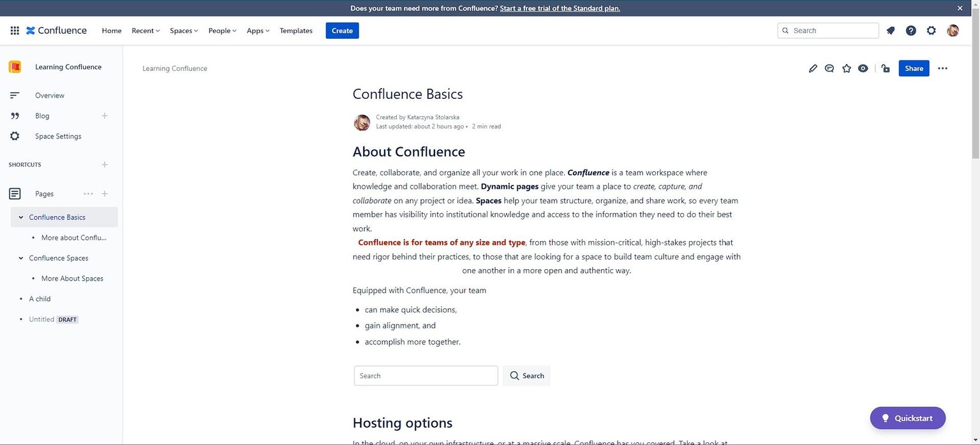The image size is (980, 445).
Task: Click the Pages icon in sidebar
Action: pos(15,194)
